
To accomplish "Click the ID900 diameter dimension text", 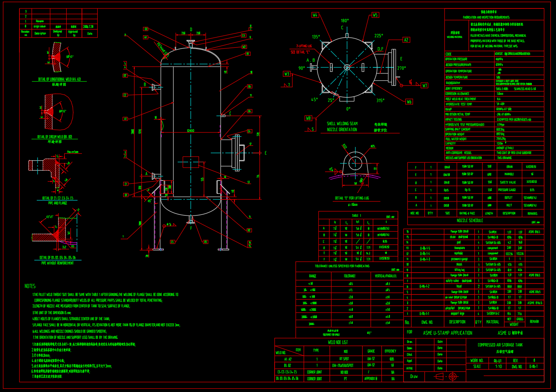I will point(191,130).
